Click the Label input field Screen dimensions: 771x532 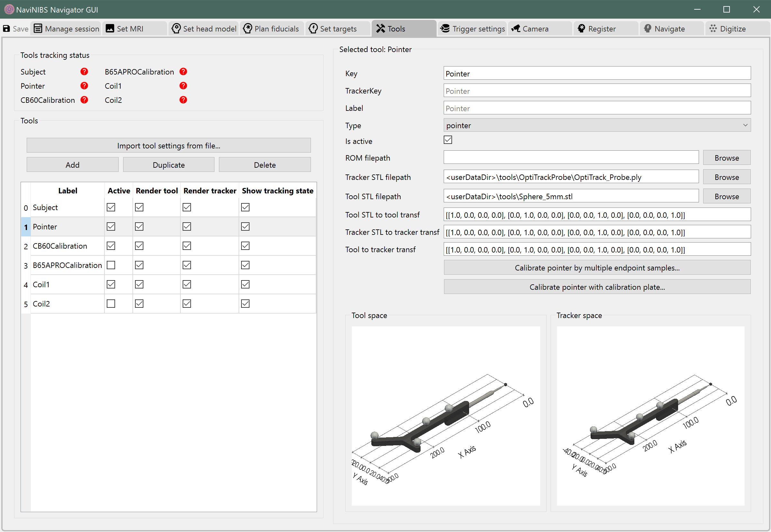(x=597, y=108)
